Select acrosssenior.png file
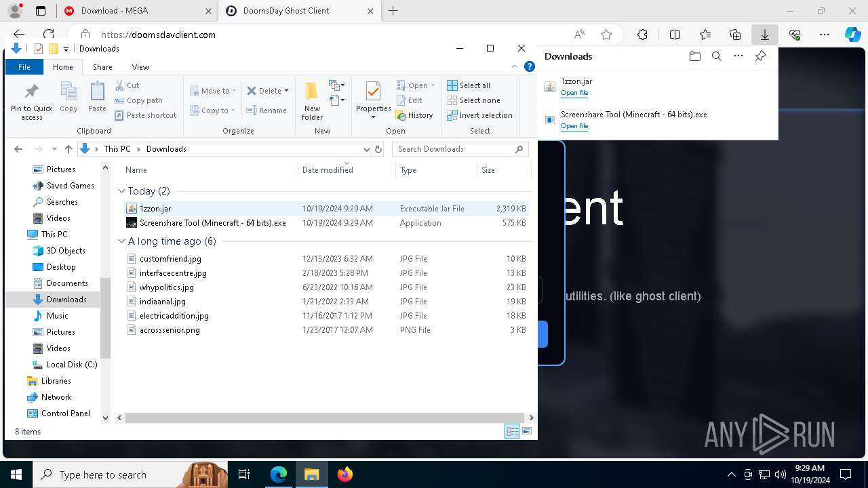The height and width of the screenshot is (488, 868). 325,330
